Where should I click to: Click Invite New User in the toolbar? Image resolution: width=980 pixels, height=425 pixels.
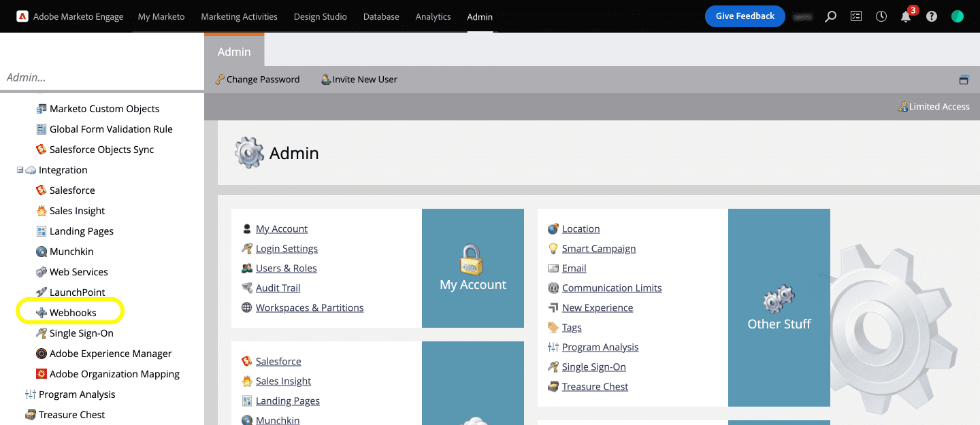point(359,80)
